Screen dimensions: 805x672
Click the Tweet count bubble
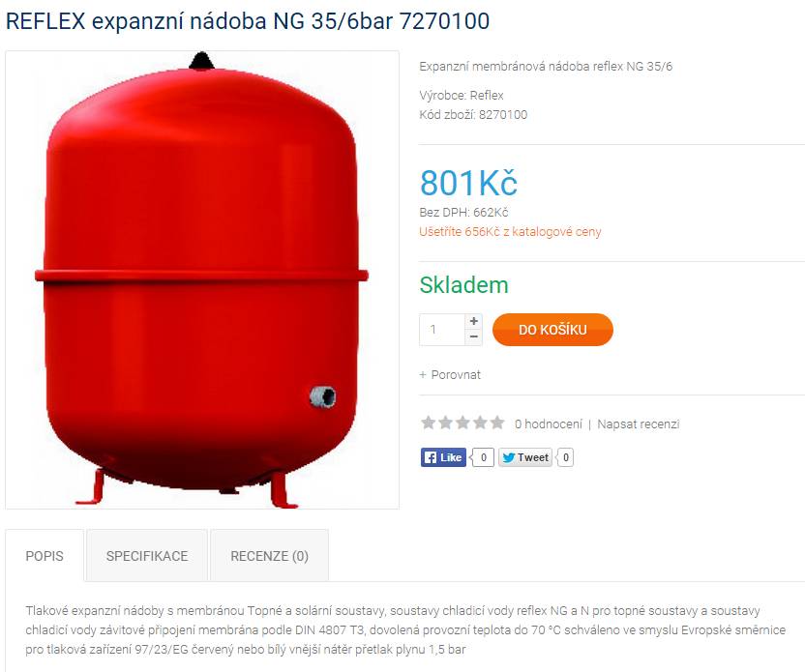(x=565, y=457)
